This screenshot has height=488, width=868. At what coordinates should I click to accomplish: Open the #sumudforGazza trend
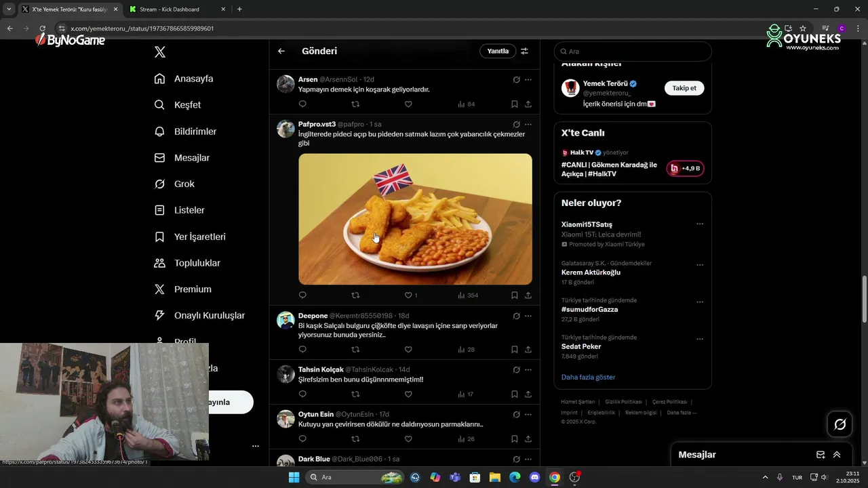pyautogui.click(x=589, y=310)
